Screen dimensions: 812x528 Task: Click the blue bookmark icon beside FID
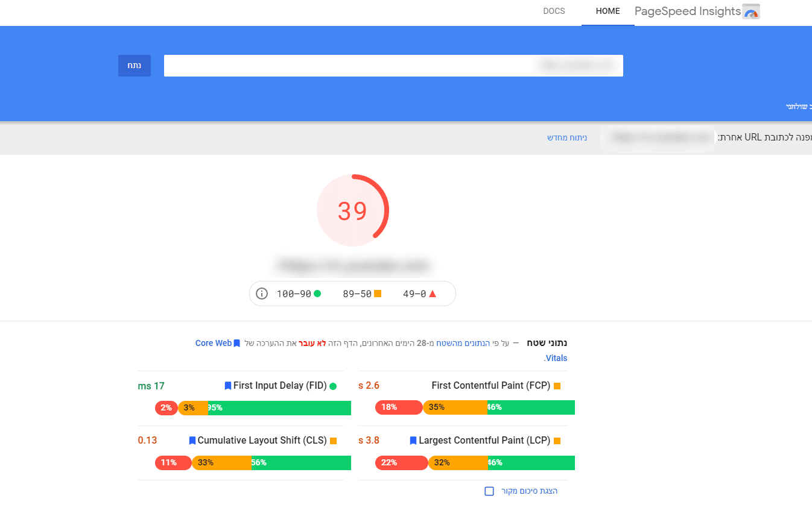click(228, 386)
